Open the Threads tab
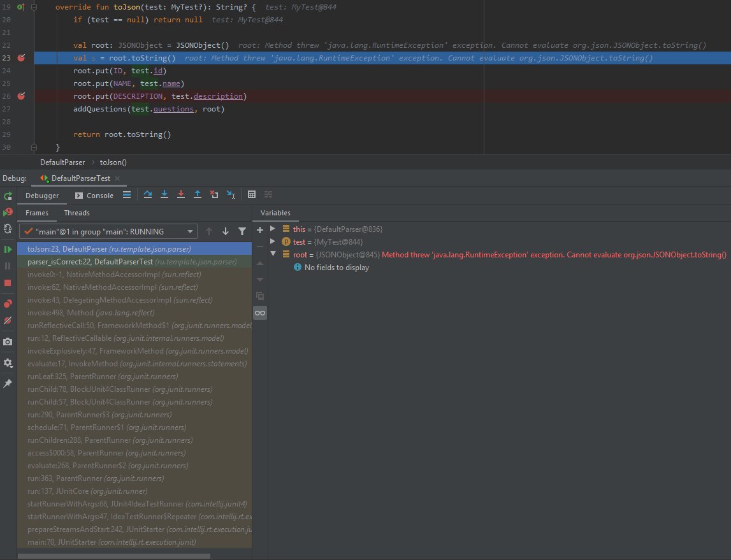This screenshot has width=731, height=560. click(x=77, y=213)
